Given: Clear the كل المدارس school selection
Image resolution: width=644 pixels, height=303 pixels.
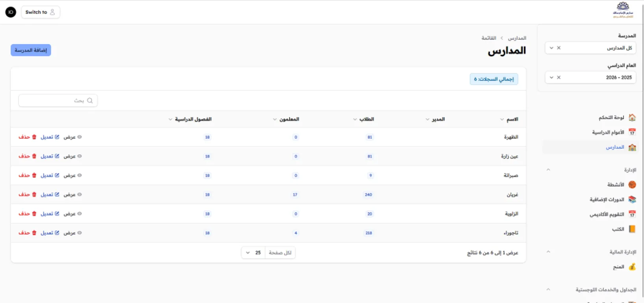Looking at the screenshot, I should 559,48.
